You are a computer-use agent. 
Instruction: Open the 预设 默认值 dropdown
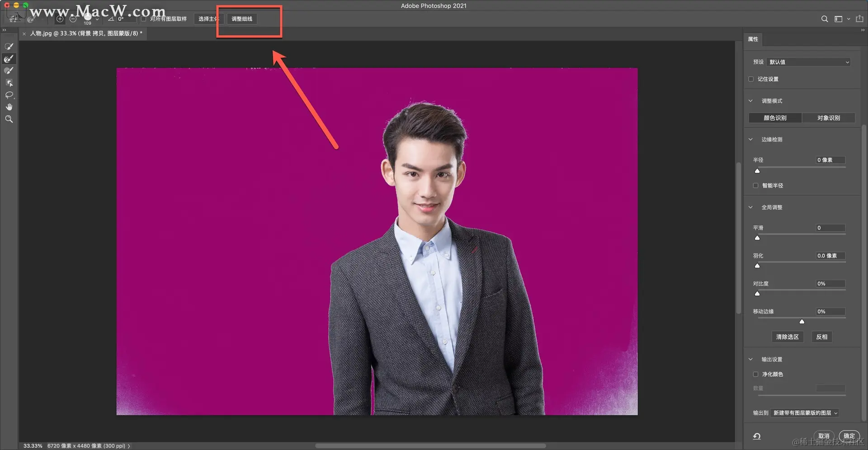click(x=809, y=62)
